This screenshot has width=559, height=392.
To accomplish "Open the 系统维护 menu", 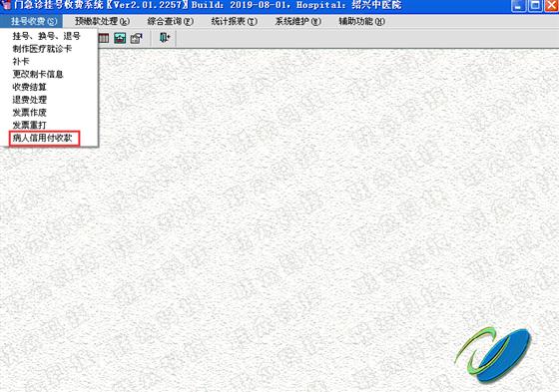I will (297, 21).
